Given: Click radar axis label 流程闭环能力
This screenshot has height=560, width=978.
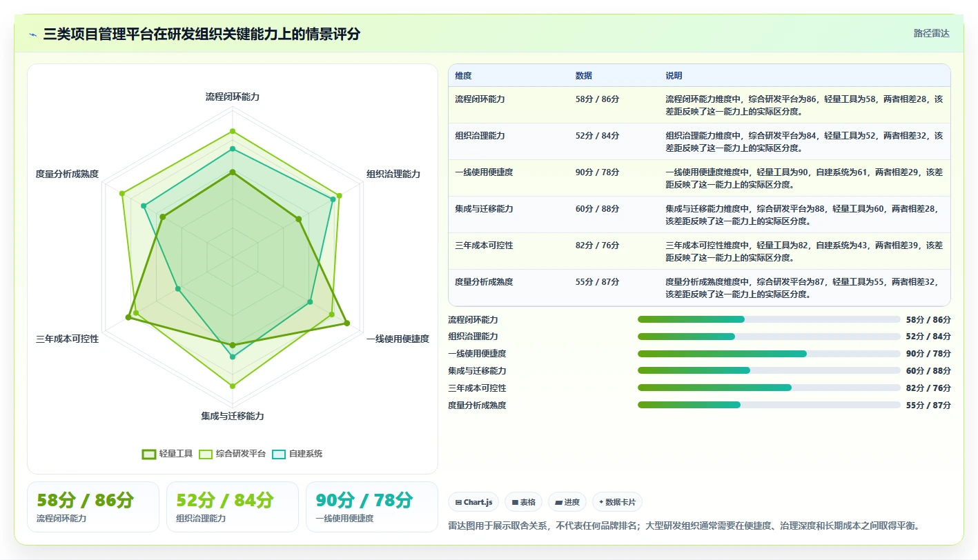Looking at the screenshot, I should [233, 97].
